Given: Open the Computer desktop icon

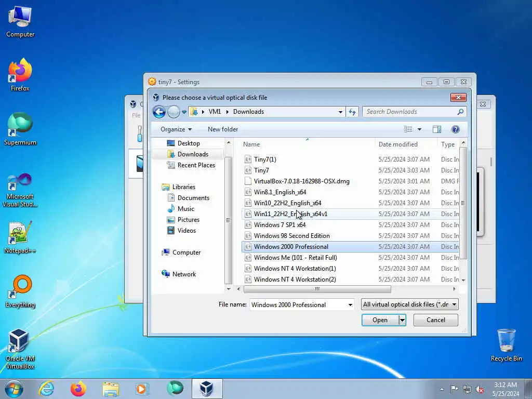Looking at the screenshot, I should tap(20, 21).
